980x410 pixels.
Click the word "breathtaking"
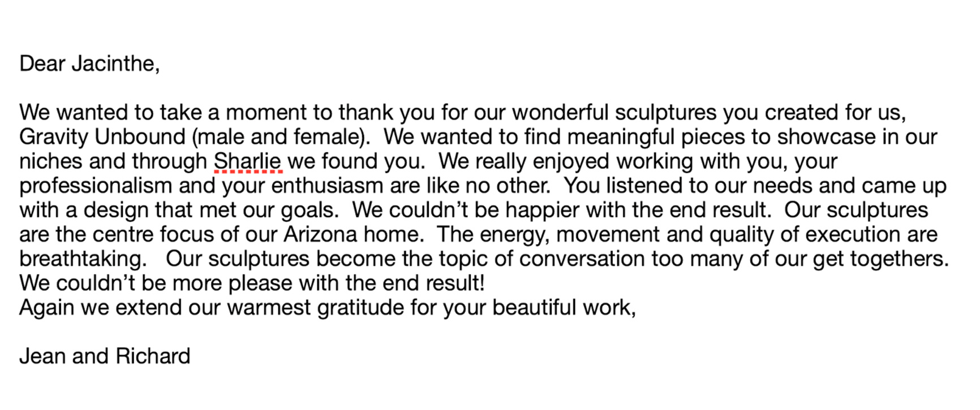80,259
